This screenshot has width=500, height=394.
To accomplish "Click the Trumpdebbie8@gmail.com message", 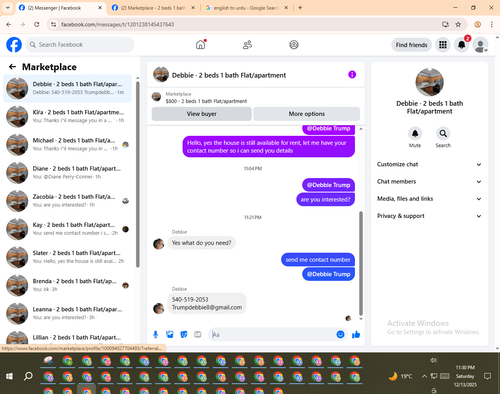I will (207, 307).
